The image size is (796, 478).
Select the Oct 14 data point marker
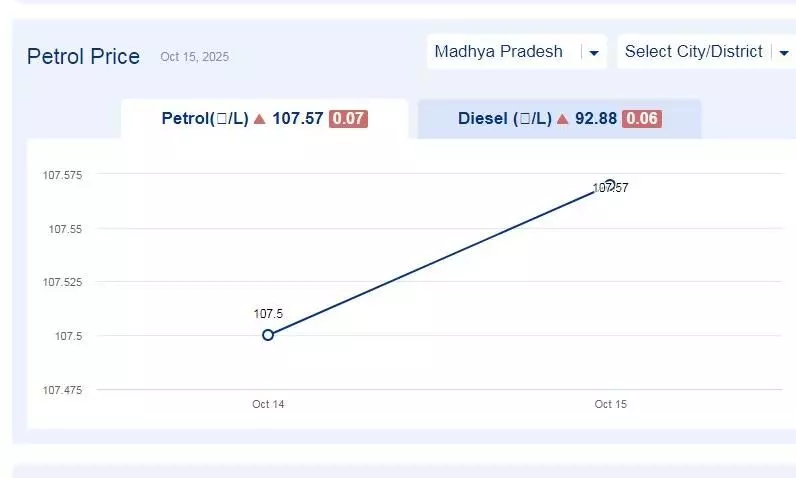pos(268,335)
